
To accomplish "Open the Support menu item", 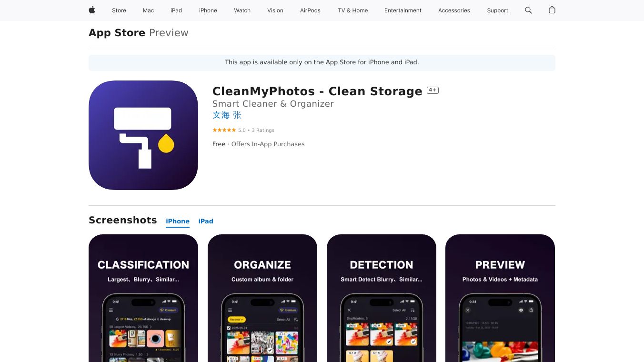I will tap(498, 10).
